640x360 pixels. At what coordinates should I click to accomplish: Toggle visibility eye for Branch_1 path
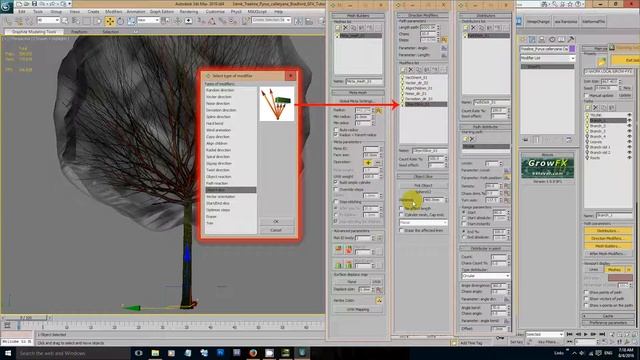[x=629, y=120]
